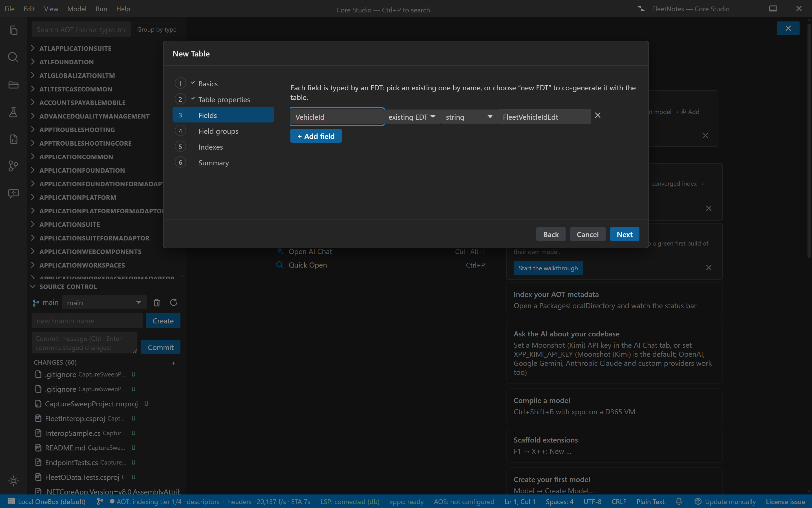
Task: Delete branch with trash icon
Action: point(157,302)
